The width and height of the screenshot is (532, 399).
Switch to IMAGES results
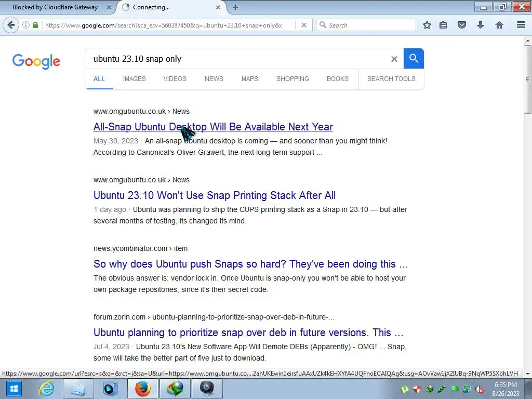coord(135,79)
